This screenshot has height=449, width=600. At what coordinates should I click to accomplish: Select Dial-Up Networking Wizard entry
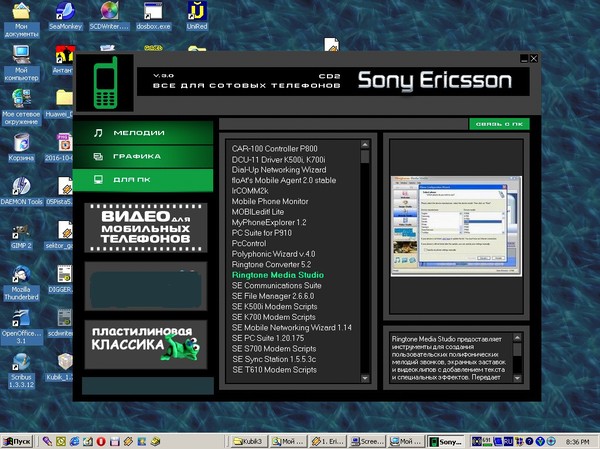pyautogui.click(x=279, y=170)
